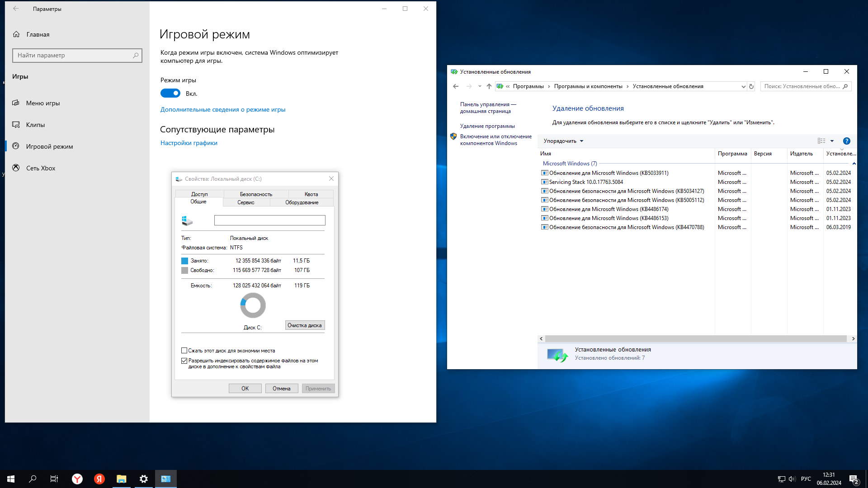868x488 pixels.
Task: Expand the Упорядочить dropdown
Action: click(563, 141)
